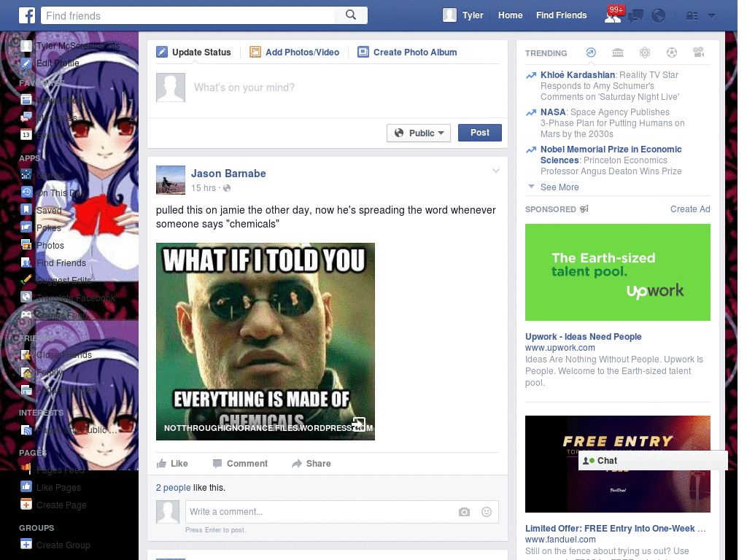Click Create Group icon
747x560 pixels.
26,544
